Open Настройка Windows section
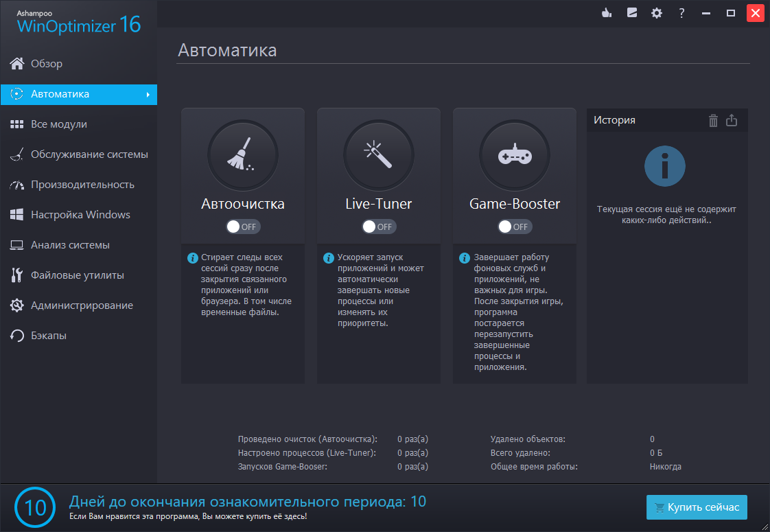 click(78, 215)
